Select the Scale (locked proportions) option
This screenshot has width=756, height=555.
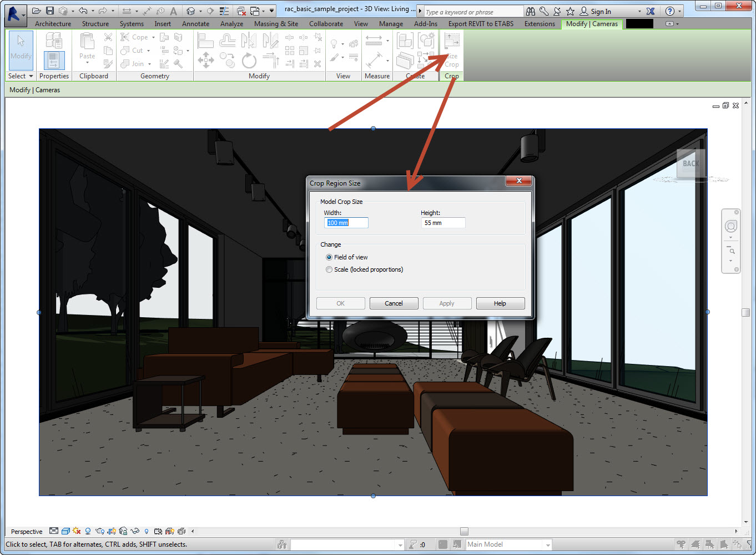pyautogui.click(x=329, y=269)
